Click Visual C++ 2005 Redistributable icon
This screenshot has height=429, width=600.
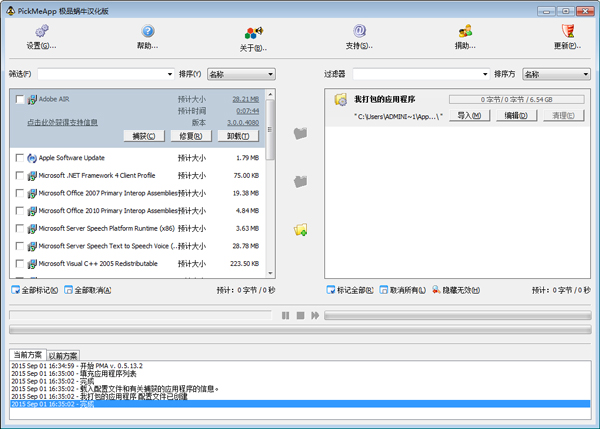tap(32, 264)
